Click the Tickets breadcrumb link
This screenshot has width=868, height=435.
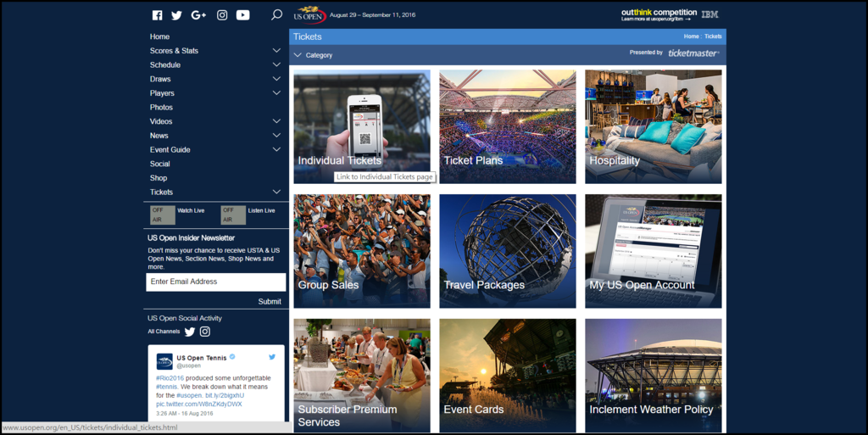click(x=713, y=36)
